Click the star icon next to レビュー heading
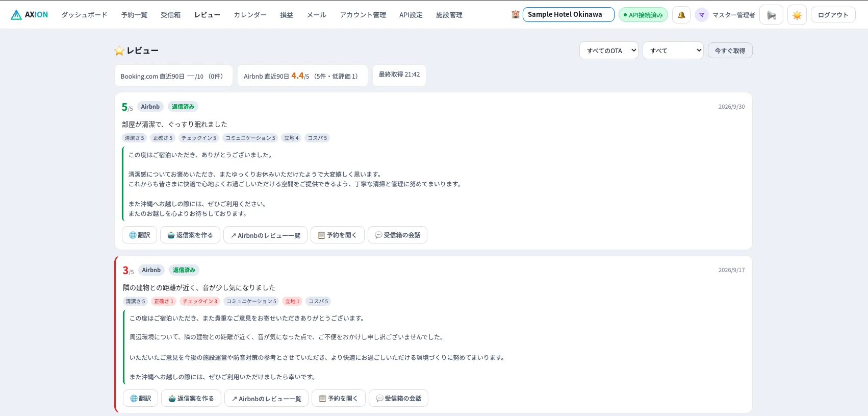 tap(119, 51)
